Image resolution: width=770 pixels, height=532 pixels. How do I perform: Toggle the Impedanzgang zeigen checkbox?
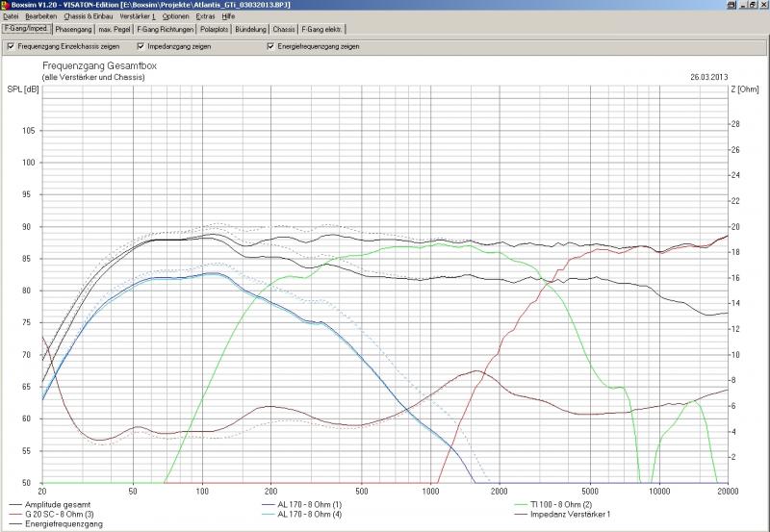pos(141,46)
